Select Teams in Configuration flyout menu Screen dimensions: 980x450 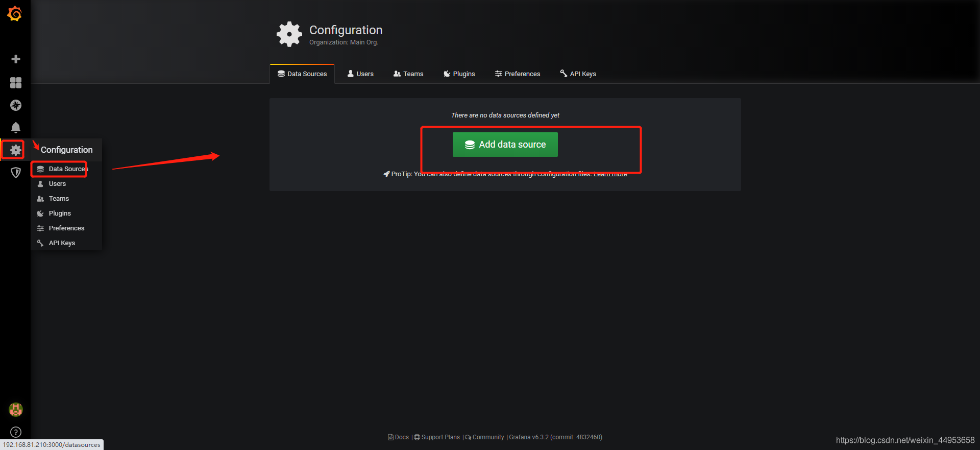pos(66,199)
